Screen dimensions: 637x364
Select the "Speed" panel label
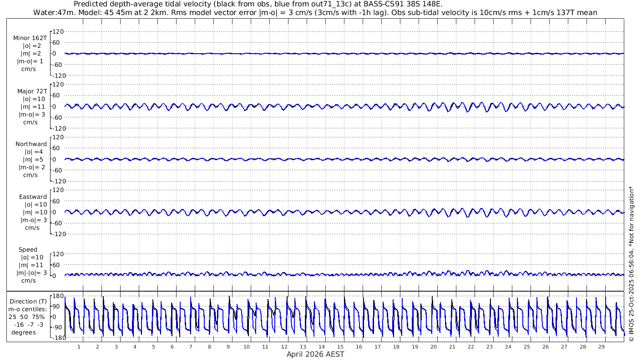pos(28,249)
